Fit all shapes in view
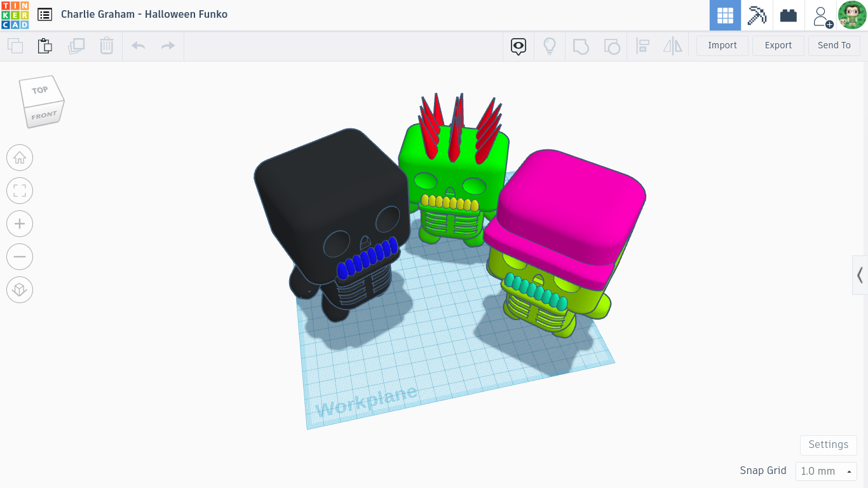868x488 pixels. tap(20, 191)
